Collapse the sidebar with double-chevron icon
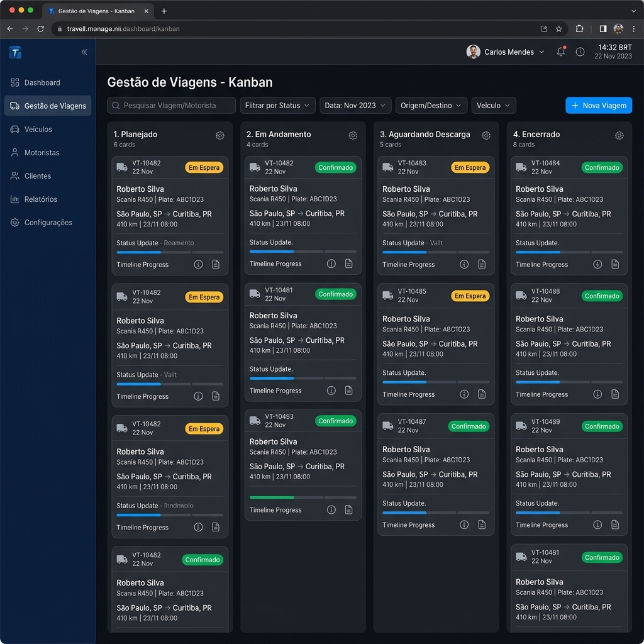 tap(84, 52)
